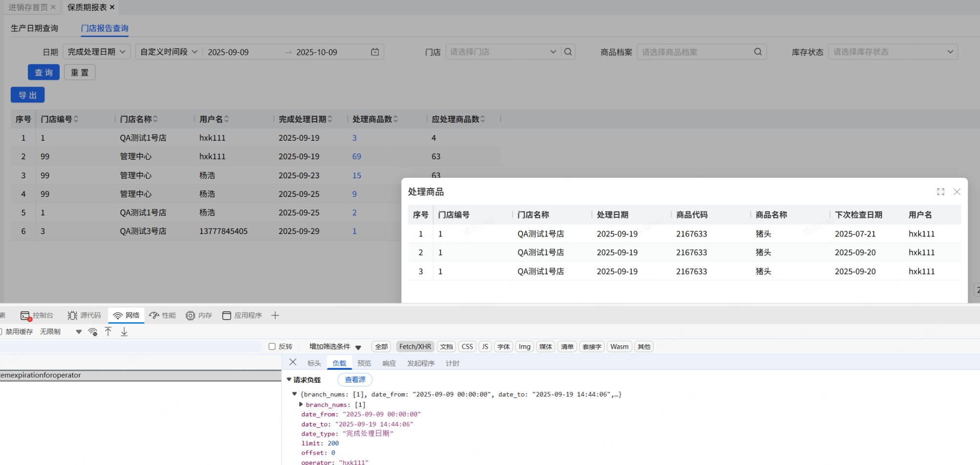The width and height of the screenshot is (980, 465).
Task: Open the 响应 request tab
Action: 389,363
